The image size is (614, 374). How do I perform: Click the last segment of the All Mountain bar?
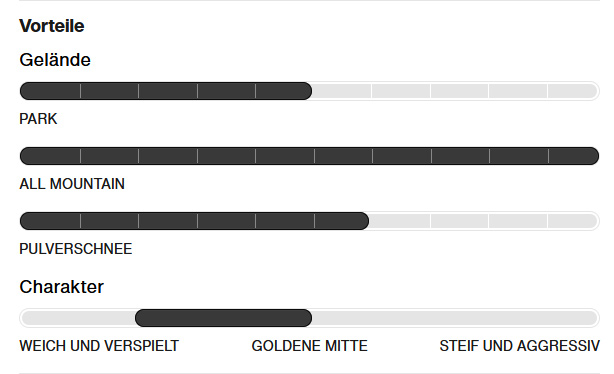574,156
